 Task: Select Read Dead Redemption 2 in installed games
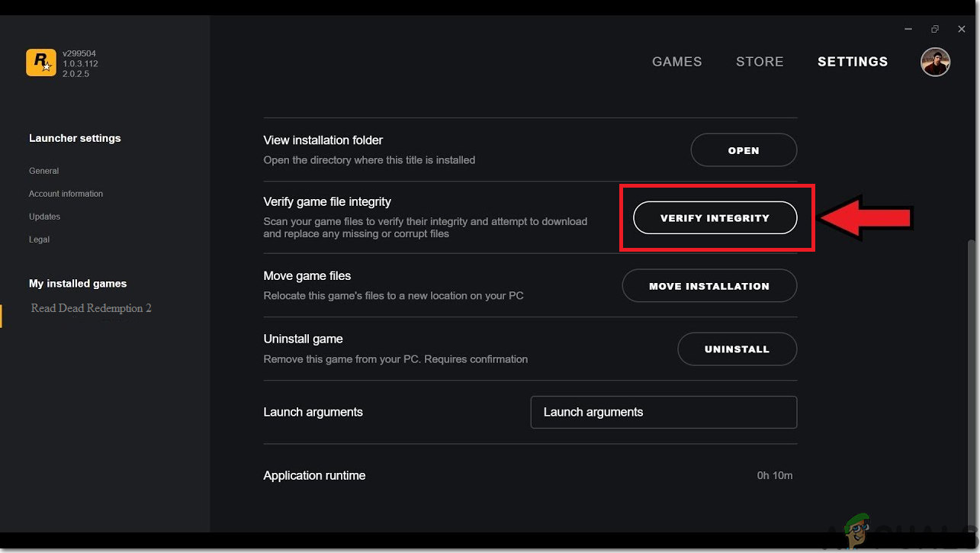[x=91, y=308]
